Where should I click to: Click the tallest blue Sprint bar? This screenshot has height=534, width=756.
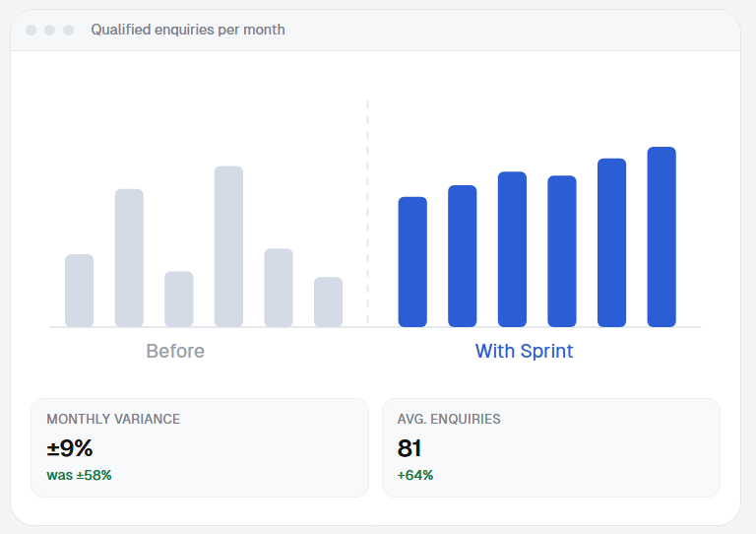pos(661,236)
